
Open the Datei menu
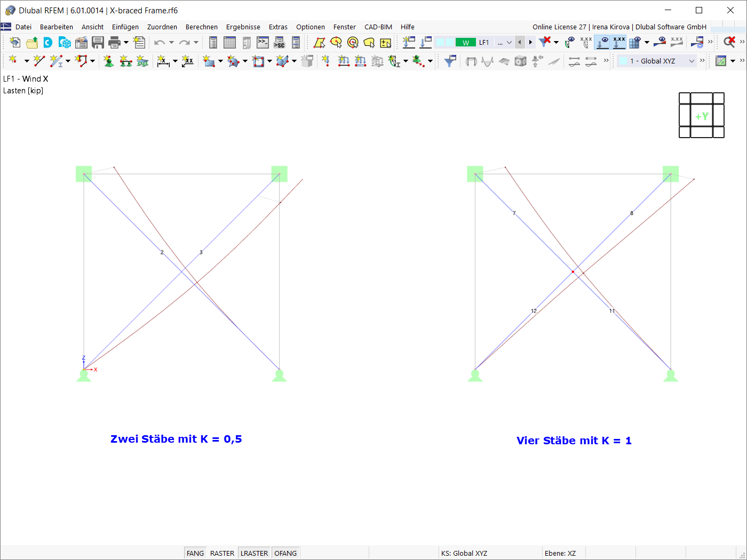(x=23, y=27)
